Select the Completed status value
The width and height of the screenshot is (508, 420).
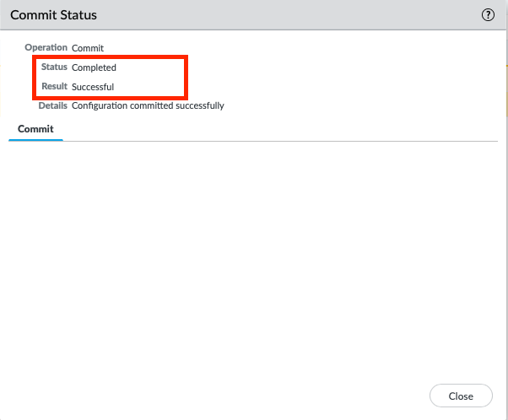94,67
